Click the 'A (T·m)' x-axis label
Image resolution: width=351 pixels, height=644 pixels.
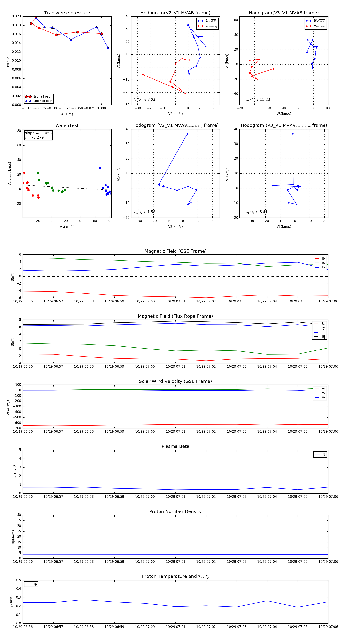[67, 114]
